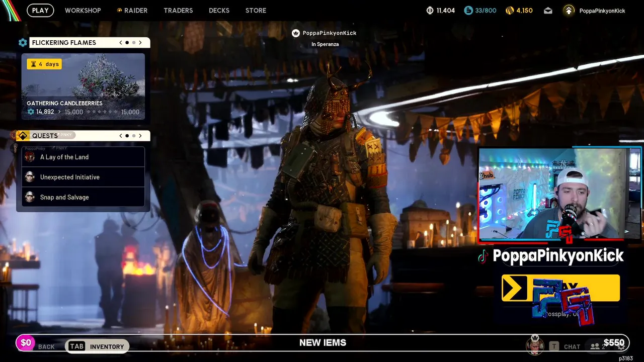Click the 4 days timer badge
The height and width of the screenshot is (362, 644).
tap(44, 64)
